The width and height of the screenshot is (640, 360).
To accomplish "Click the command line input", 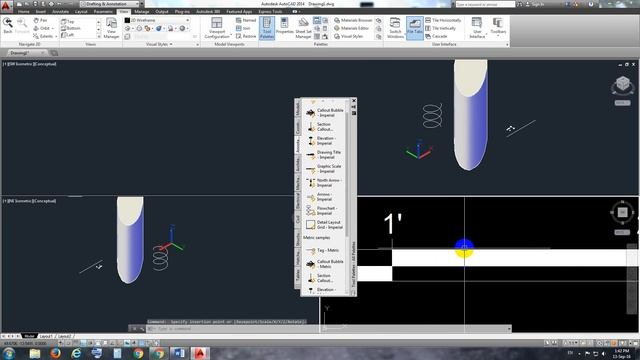I will pos(329,329).
